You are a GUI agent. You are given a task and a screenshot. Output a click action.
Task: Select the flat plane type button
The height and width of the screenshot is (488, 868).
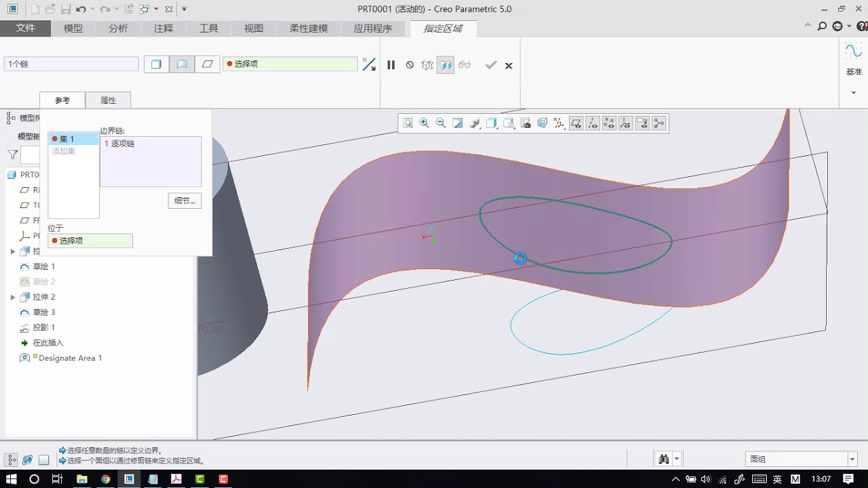[x=208, y=64]
